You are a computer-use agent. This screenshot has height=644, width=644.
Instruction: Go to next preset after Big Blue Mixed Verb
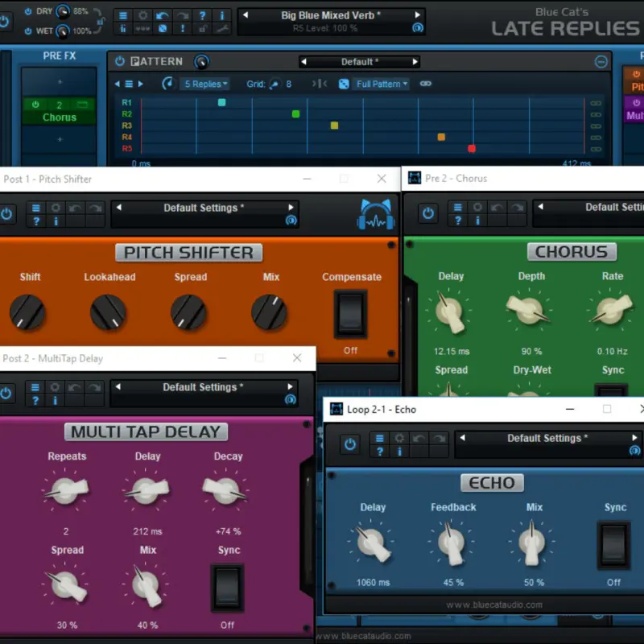point(417,14)
